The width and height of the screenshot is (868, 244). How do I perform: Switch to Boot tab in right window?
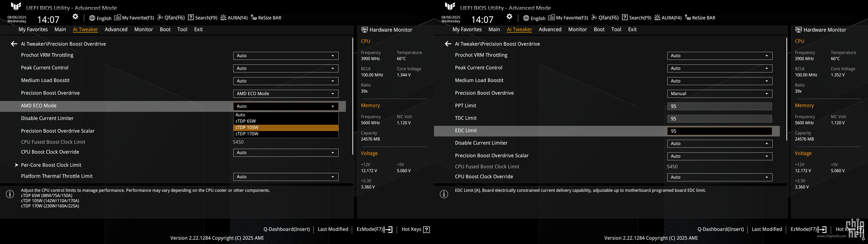coord(599,29)
